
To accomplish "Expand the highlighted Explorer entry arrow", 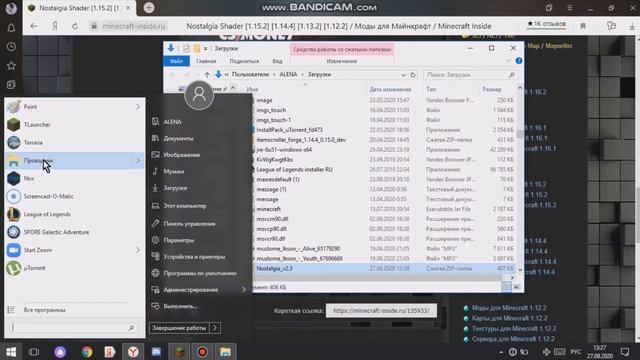I will click(138, 160).
